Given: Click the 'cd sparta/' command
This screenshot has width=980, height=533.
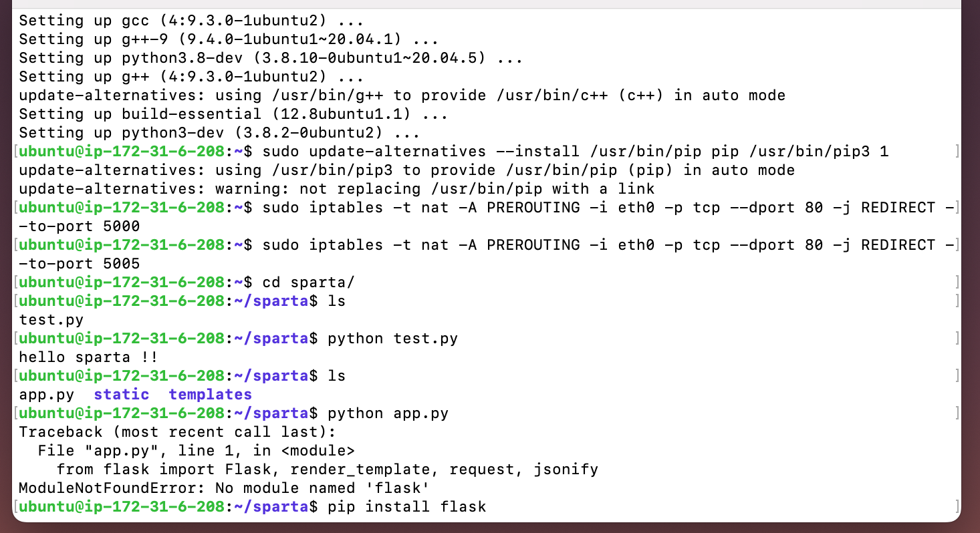Looking at the screenshot, I should click(308, 283).
